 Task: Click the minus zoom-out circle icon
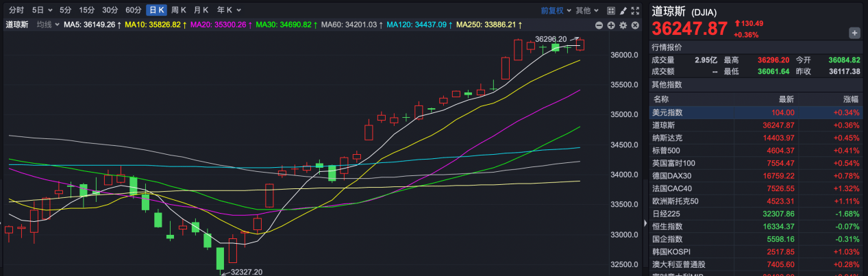pos(599,25)
